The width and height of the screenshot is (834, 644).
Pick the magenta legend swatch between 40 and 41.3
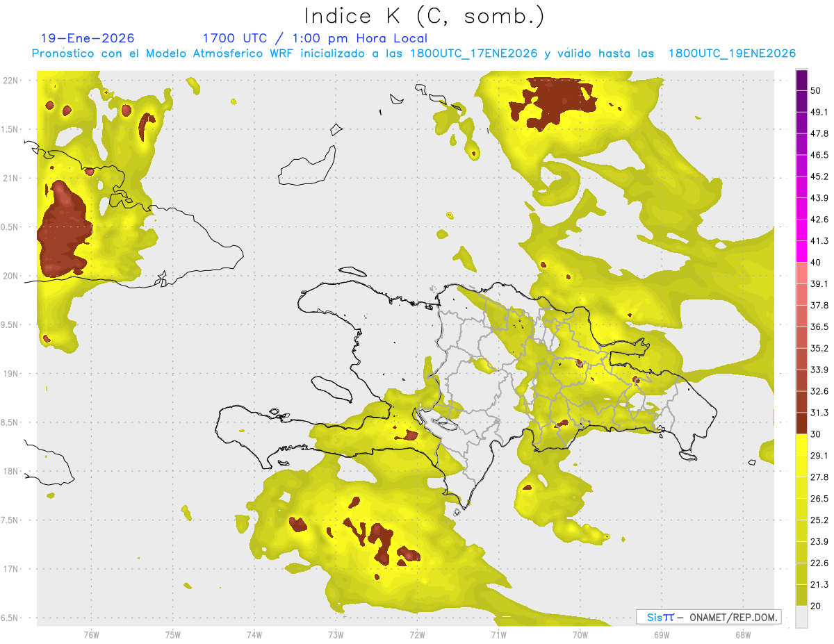click(x=802, y=251)
